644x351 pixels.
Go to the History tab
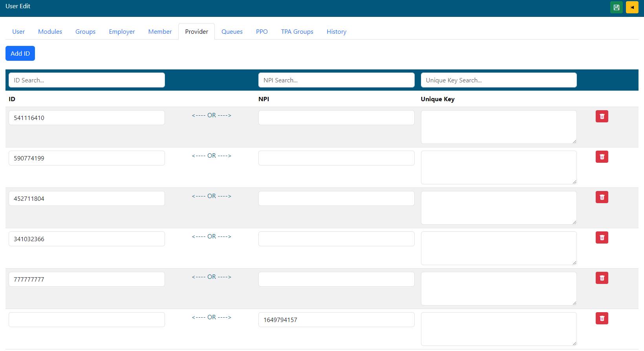pos(336,32)
